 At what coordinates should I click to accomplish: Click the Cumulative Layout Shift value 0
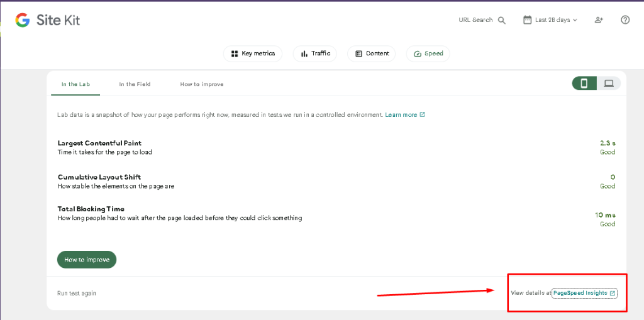[613, 177]
